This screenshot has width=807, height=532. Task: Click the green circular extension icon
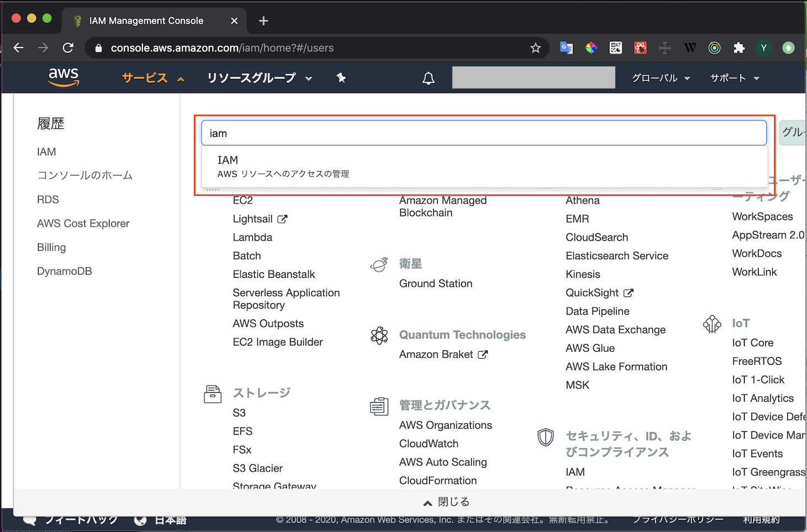[715, 48]
